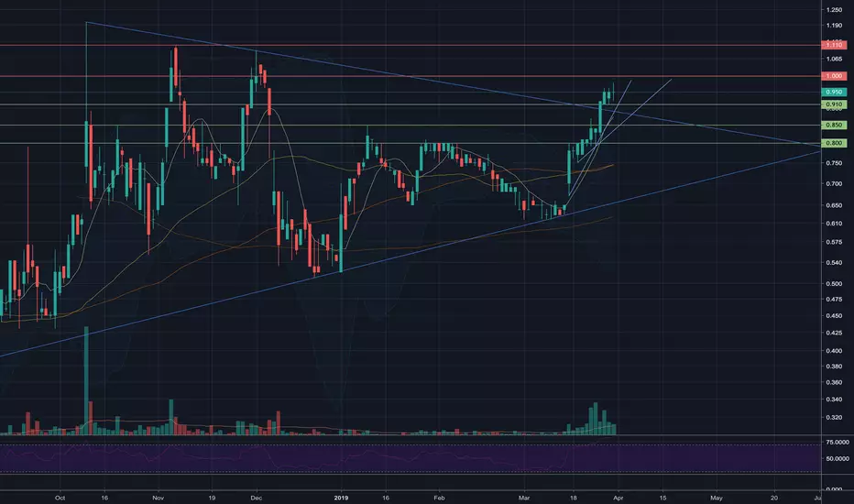Screen dimensions: 854x504
Task: Select the green 0.910 price tag
Action: 834,104
